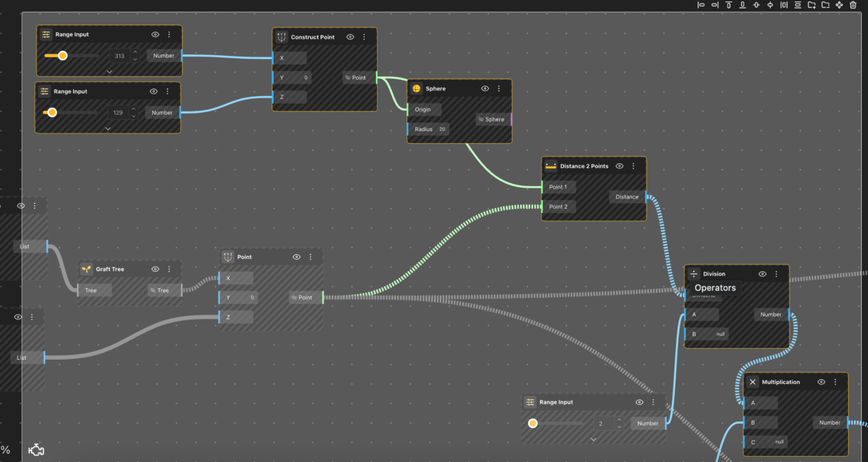This screenshot has height=462, width=868.
Task: Click the Sphere node icon
Action: click(416, 89)
